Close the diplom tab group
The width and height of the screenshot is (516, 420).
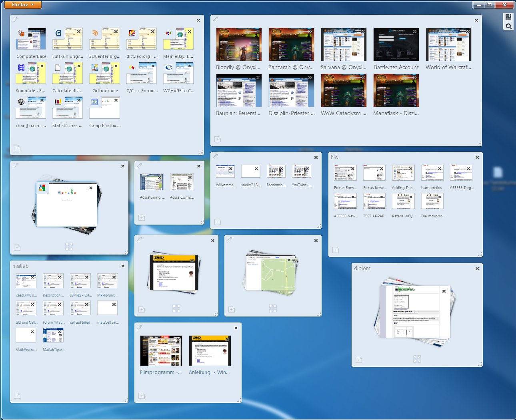(x=477, y=269)
